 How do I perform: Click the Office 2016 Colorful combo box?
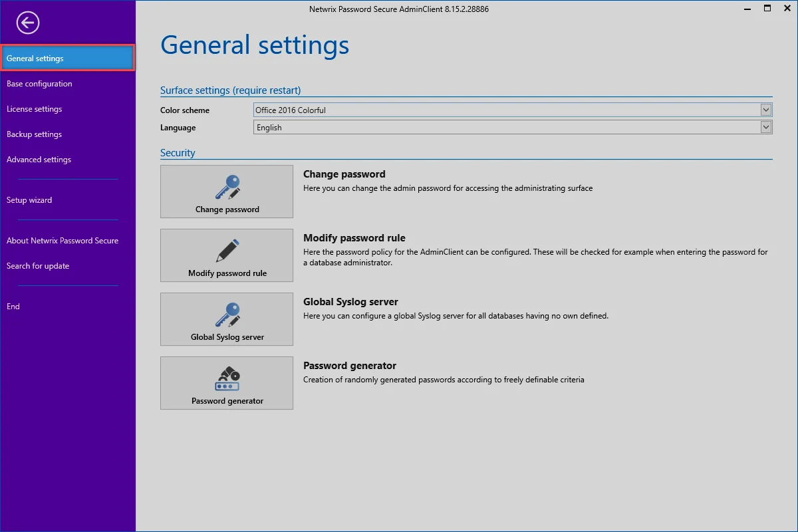point(513,110)
